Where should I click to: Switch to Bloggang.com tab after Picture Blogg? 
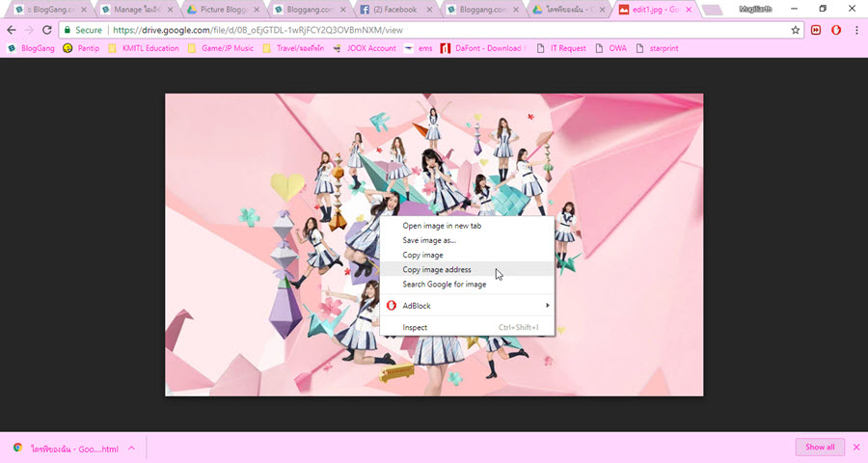pos(310,10)
